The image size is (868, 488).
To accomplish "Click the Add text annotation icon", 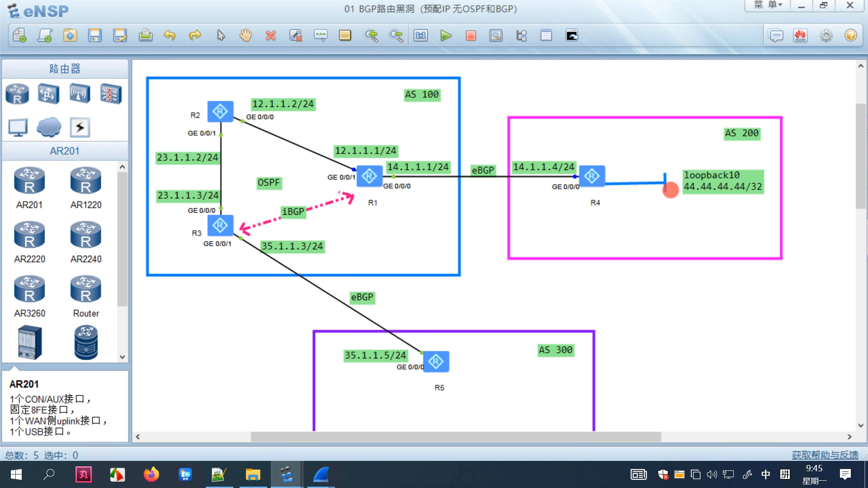I will pyautogui.click(x=321, y=36).
